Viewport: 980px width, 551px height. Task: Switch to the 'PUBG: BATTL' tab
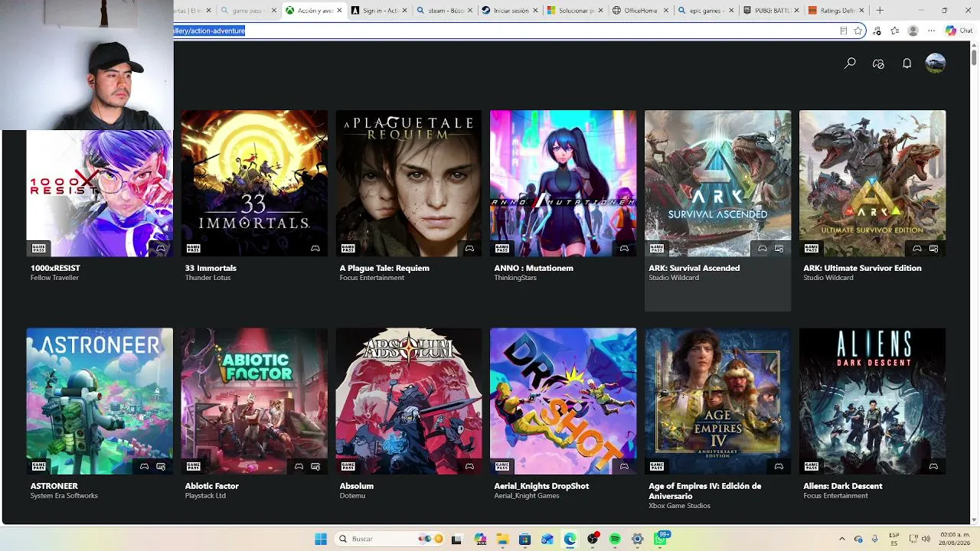pyautogui.click(x=773, y=11)
